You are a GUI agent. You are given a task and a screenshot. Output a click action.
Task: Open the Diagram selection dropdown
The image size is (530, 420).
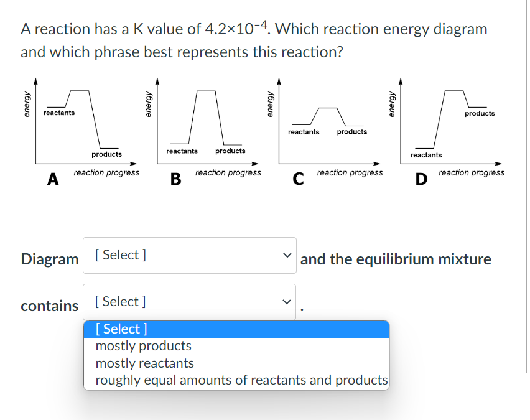click(189, 255)
